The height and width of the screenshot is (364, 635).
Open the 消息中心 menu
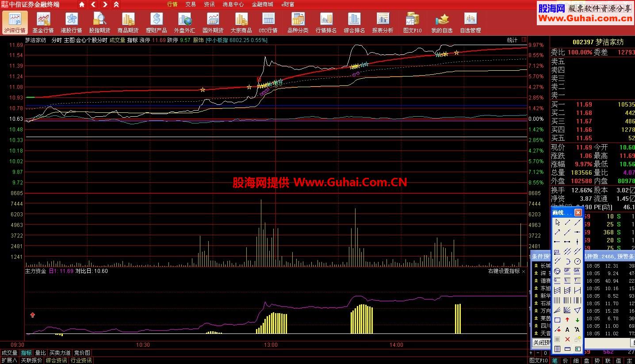point(233,4)
